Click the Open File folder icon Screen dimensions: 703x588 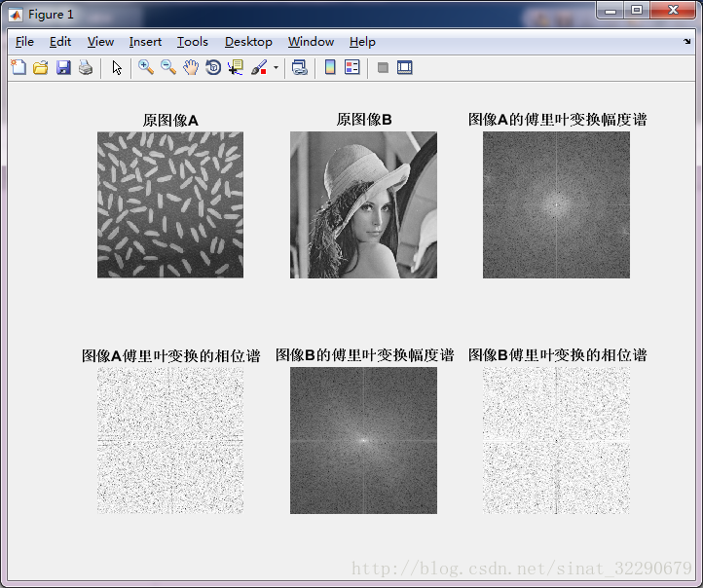coord(41,67)
